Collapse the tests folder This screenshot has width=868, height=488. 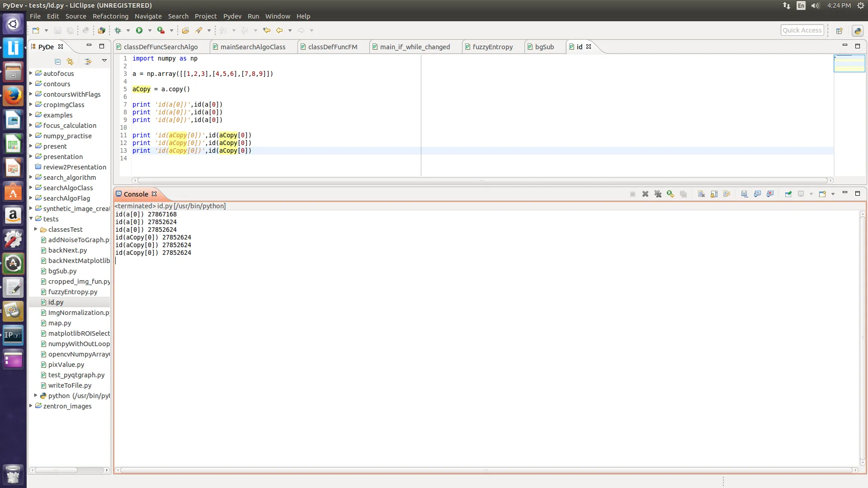(x=31, y=219)
